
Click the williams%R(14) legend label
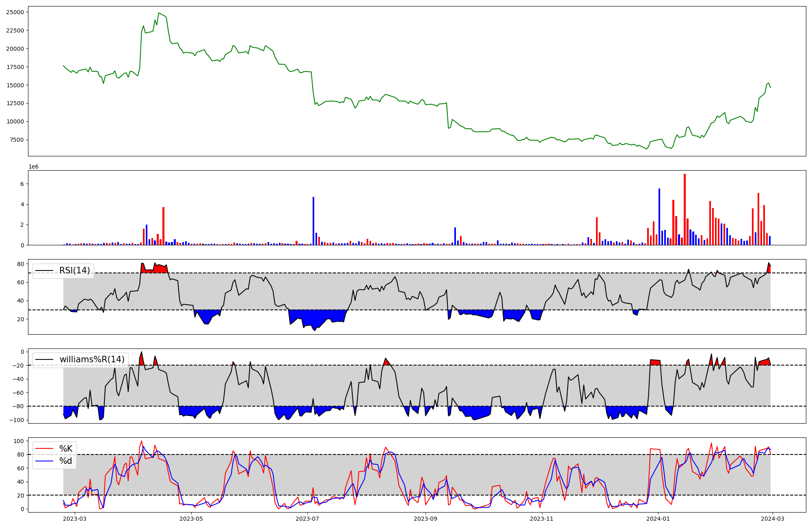[92, 359]
